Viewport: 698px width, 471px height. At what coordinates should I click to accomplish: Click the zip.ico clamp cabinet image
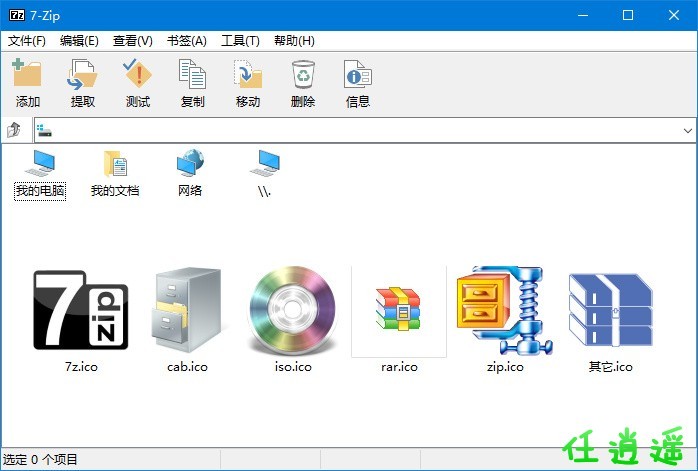(x=505, y=310)
